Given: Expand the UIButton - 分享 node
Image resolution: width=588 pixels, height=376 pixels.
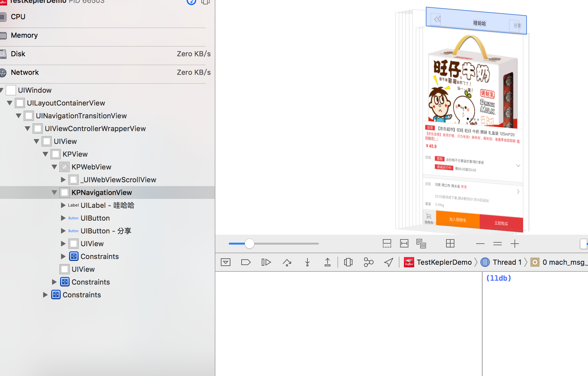Looking at the screenshot, I should coord(63,231).
